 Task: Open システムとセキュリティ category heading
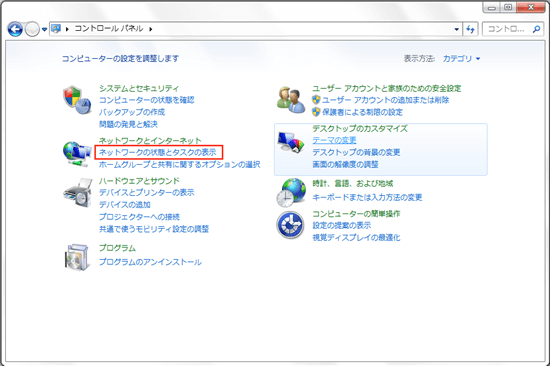click(x=139, y=88)
